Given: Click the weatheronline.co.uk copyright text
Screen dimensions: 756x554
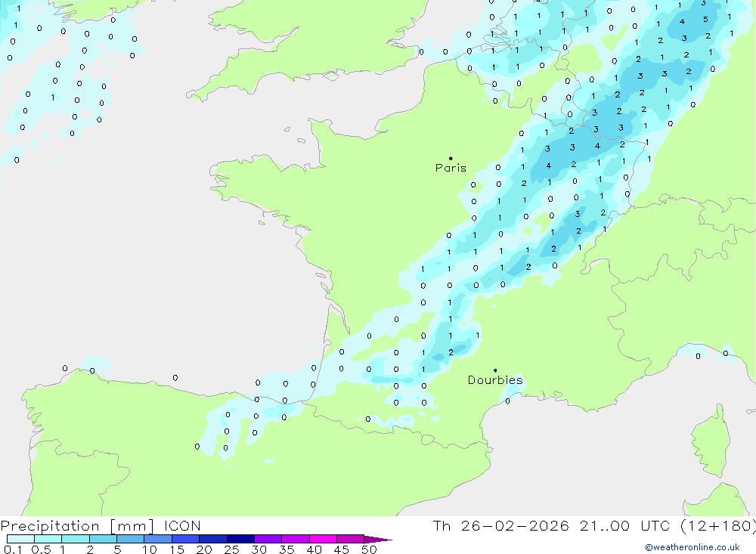Looking at the screenshot, I should pyautogui.click(x=692, y=547).
